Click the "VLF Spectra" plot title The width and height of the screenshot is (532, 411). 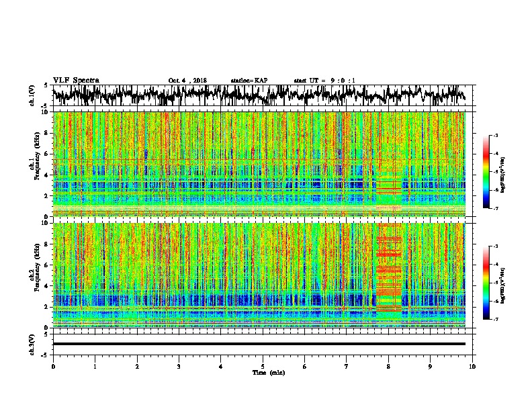76,81
